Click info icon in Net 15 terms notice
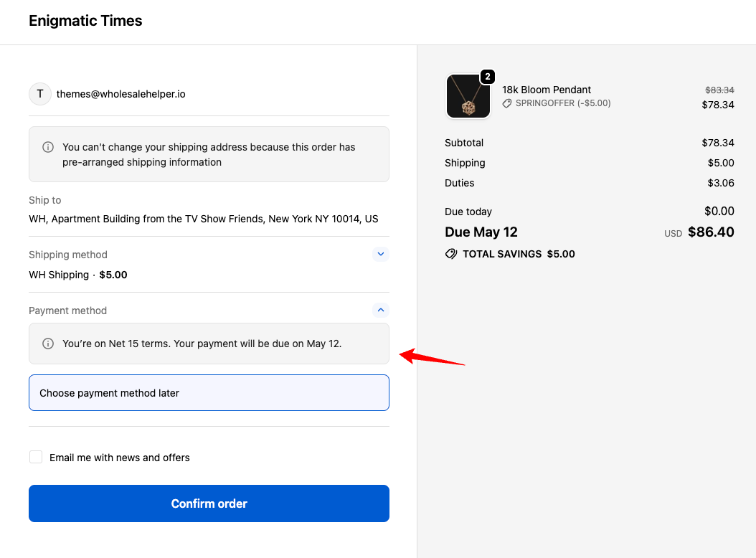Screen dimensions: 756x558 [48, 344]
